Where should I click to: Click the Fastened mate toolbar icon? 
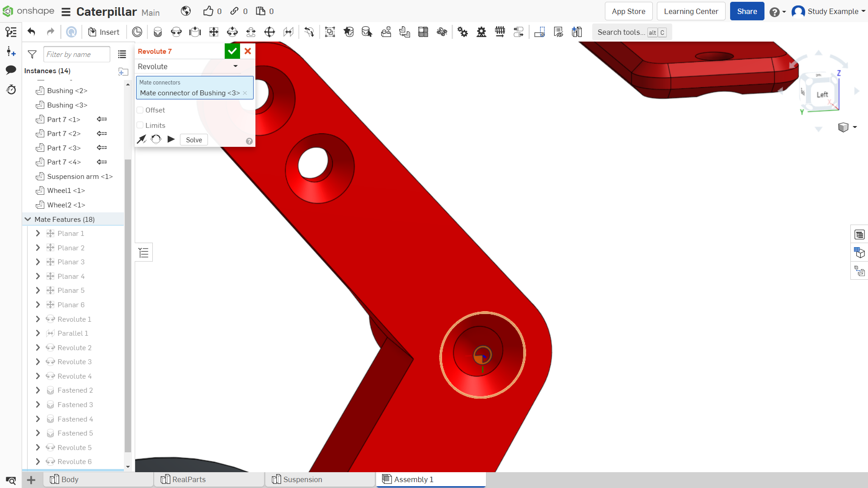[158, 32]
